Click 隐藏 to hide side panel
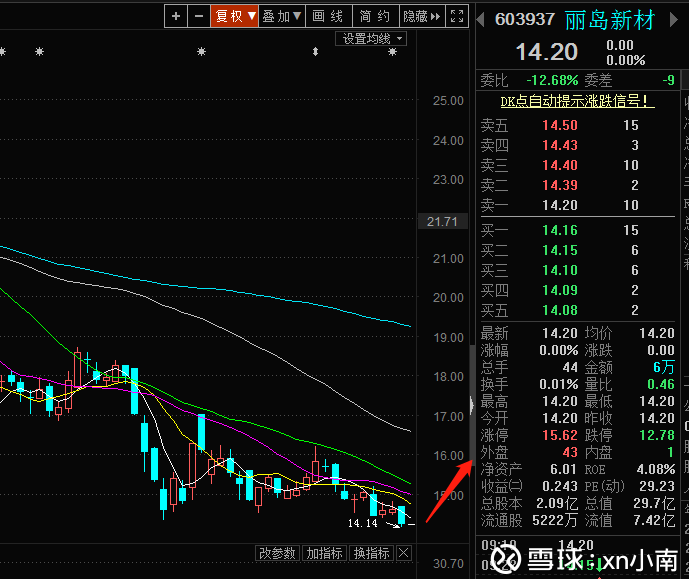The width and height of the screenshot is (689, 579). pos(422,16)
